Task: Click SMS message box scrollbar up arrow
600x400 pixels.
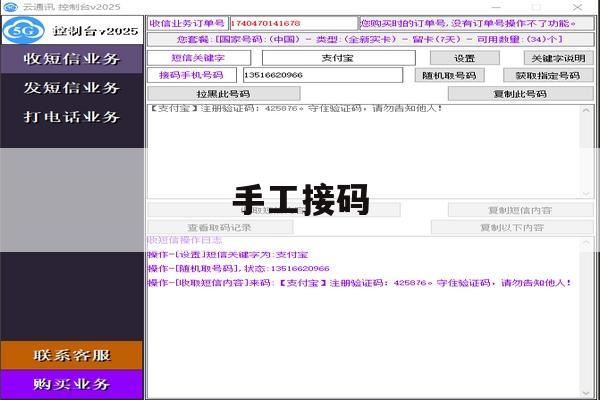Action: coord(586,111)
